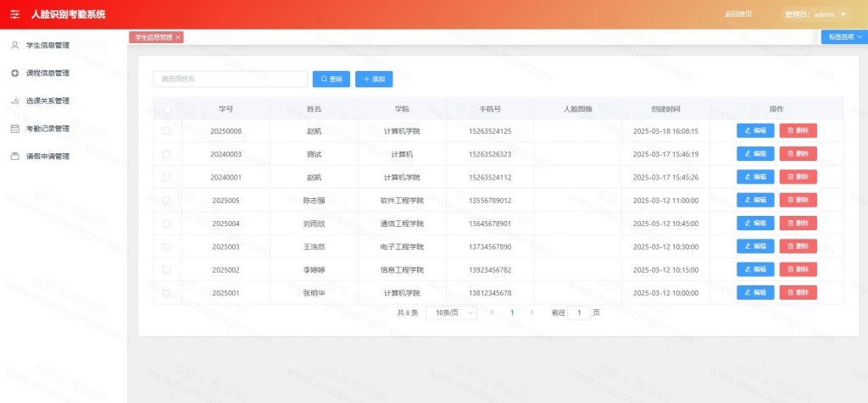
Task: Expand the 标签选项 dropdown
Action: click(x=845, y=37)
